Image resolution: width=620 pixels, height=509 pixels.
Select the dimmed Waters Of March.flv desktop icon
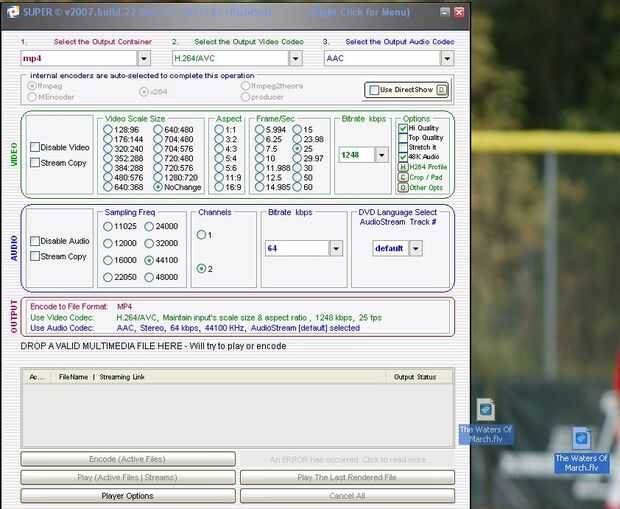486,421
